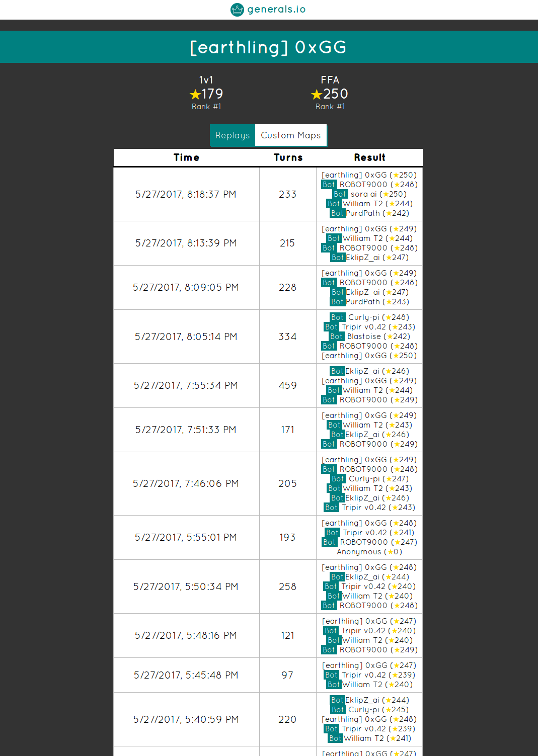Viewport: 538px width, 756px height.
Task: Open the replay from 8:18:37 PM
Action: pyautogui.click(x=186, y=194)
